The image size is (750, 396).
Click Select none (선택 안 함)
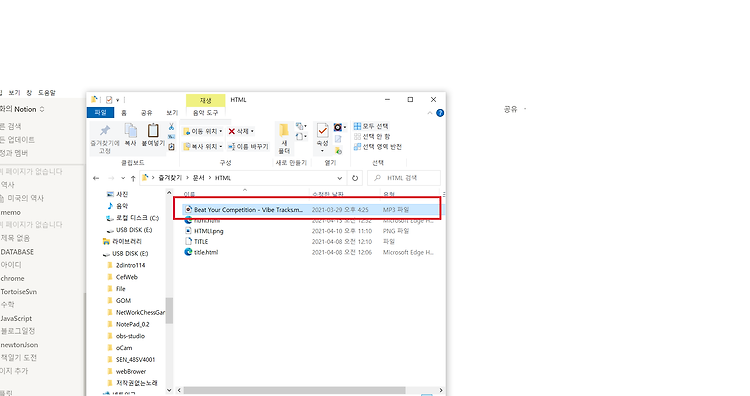[372, 137]
